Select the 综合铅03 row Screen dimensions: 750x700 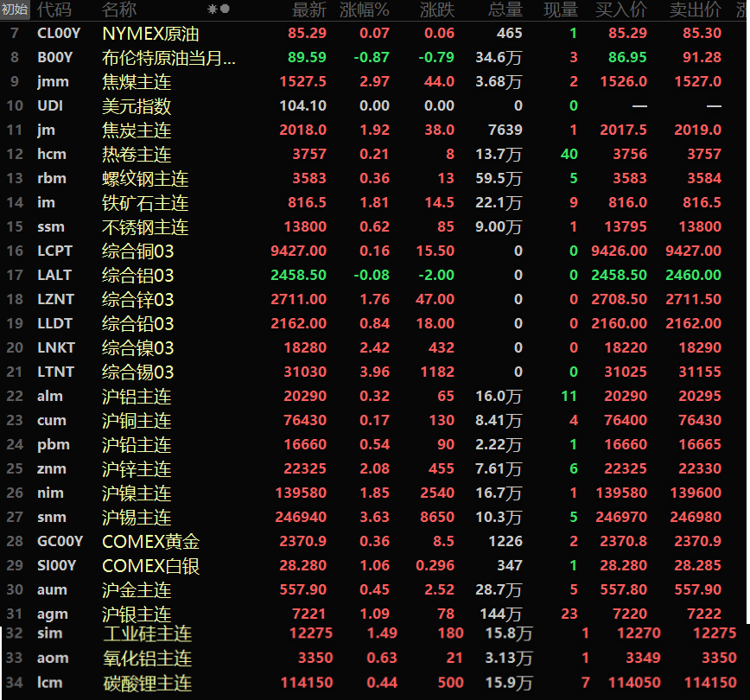coord(375,323)
